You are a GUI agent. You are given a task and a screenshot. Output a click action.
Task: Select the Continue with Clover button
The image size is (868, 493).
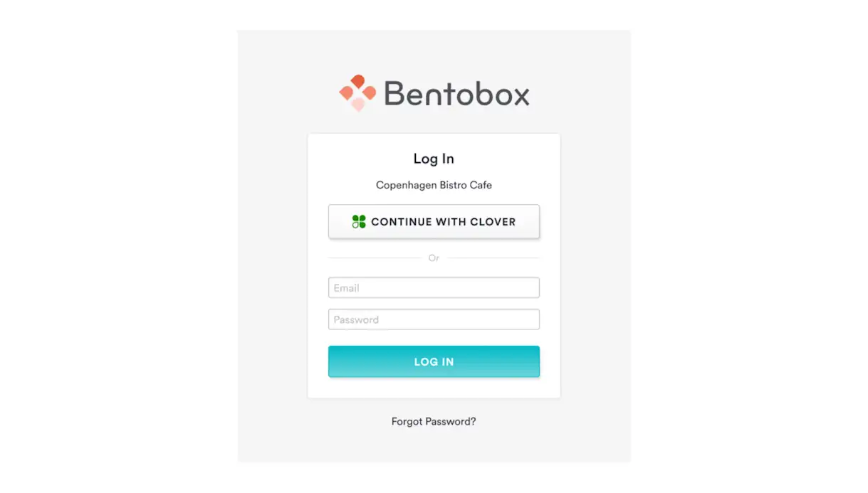tap(434, 222)
